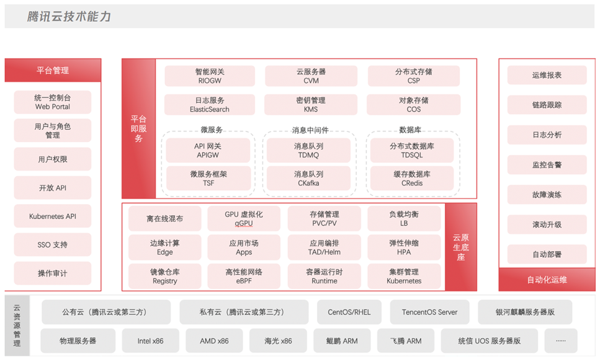Click the 日志分析 box

tap(547, 135)
